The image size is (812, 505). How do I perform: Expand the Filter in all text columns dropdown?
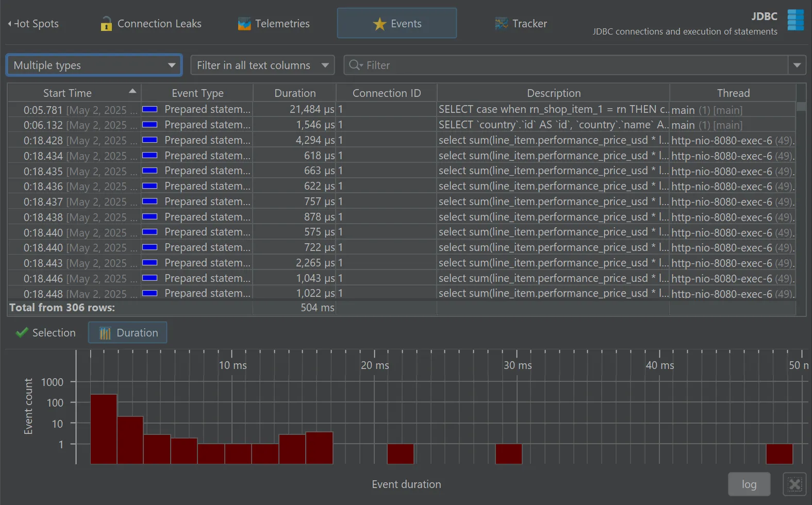click(x=262, y=65)
